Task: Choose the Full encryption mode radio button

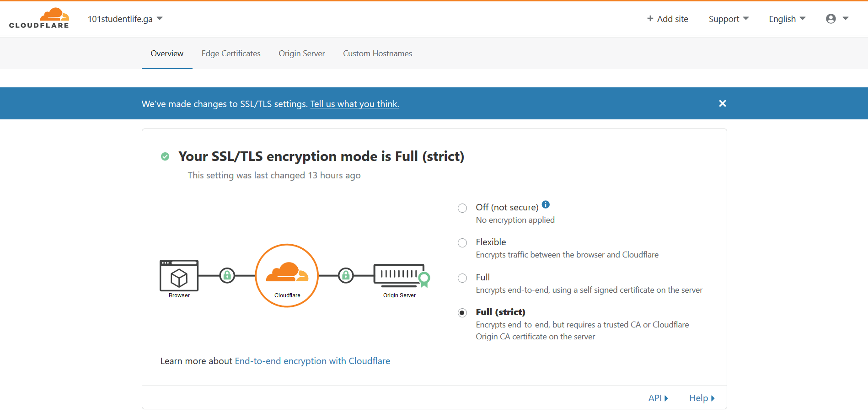Action: (462, 278)
